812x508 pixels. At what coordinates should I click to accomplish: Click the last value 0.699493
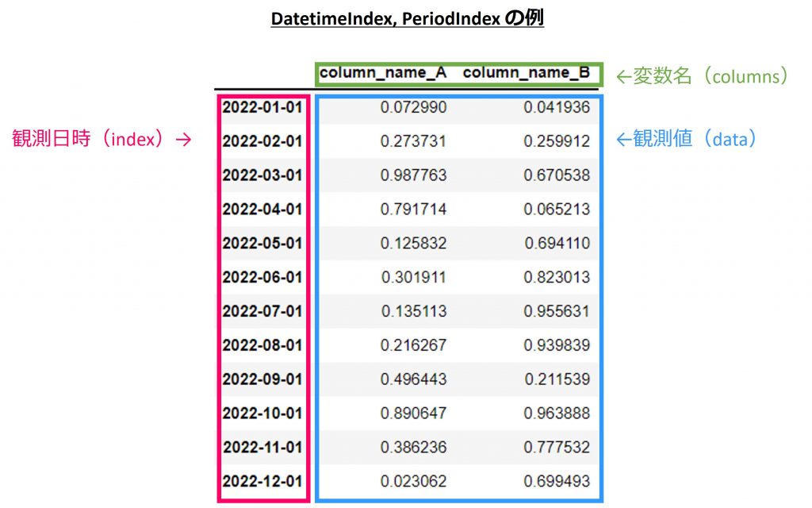click(x=557, y=482)
